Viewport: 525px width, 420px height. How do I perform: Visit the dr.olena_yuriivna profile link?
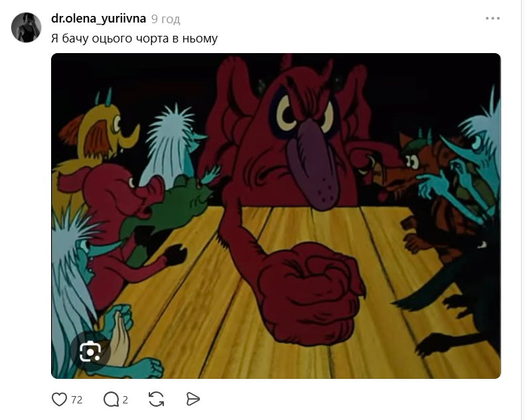[x=98, y=19]
